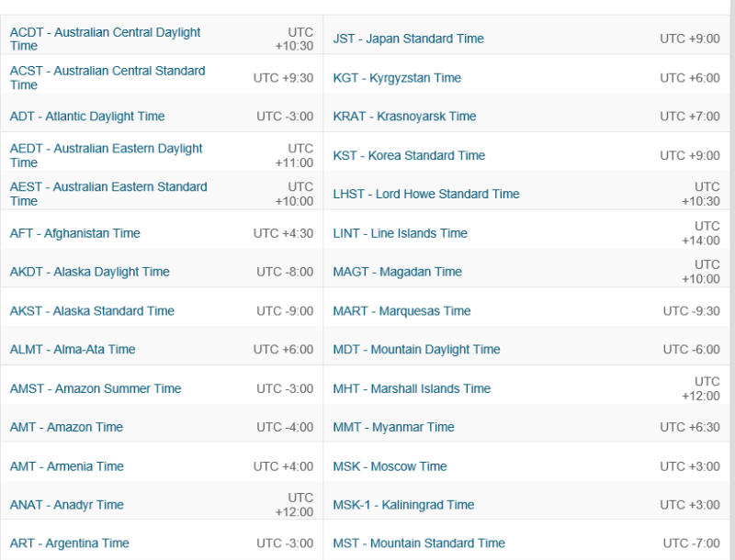Click AFT Afghanistan Time link
This screenshot has width=735, height=560.
(x=75, y=233)
